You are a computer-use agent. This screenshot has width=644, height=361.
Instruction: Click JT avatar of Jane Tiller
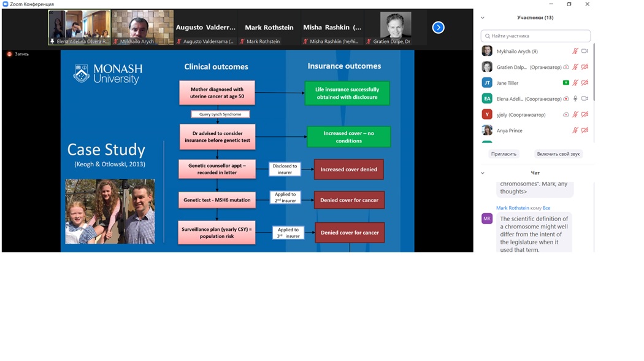click(x=487, y=83)
